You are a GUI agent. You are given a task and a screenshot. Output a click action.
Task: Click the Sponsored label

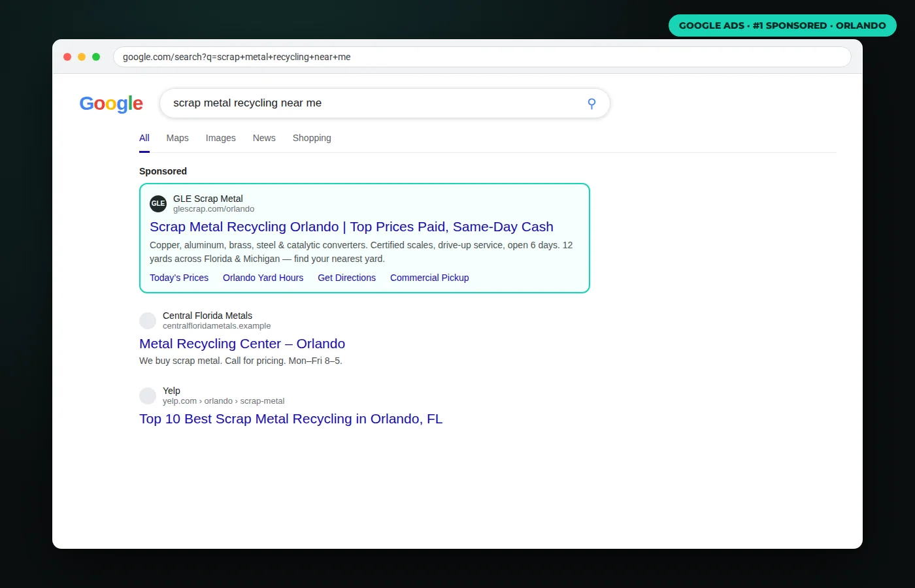pyautogui.click(x=163, y=171)
